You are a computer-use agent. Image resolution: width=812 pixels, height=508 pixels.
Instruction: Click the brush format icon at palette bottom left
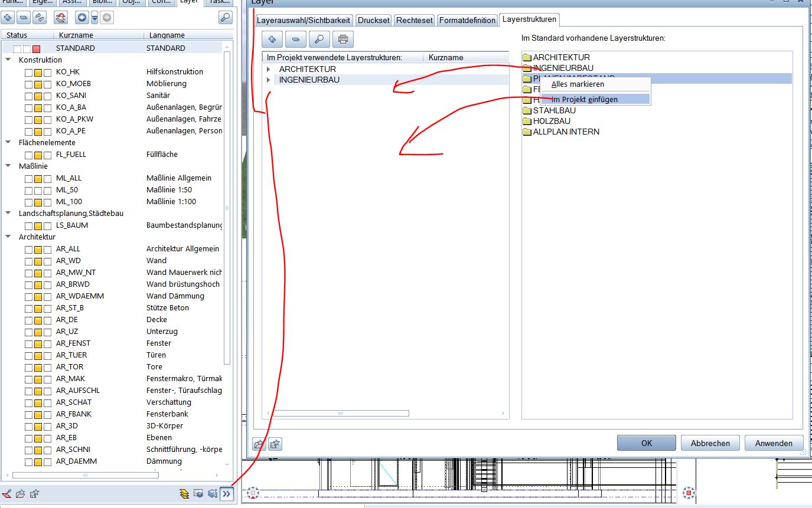click(x=7, y=494)
